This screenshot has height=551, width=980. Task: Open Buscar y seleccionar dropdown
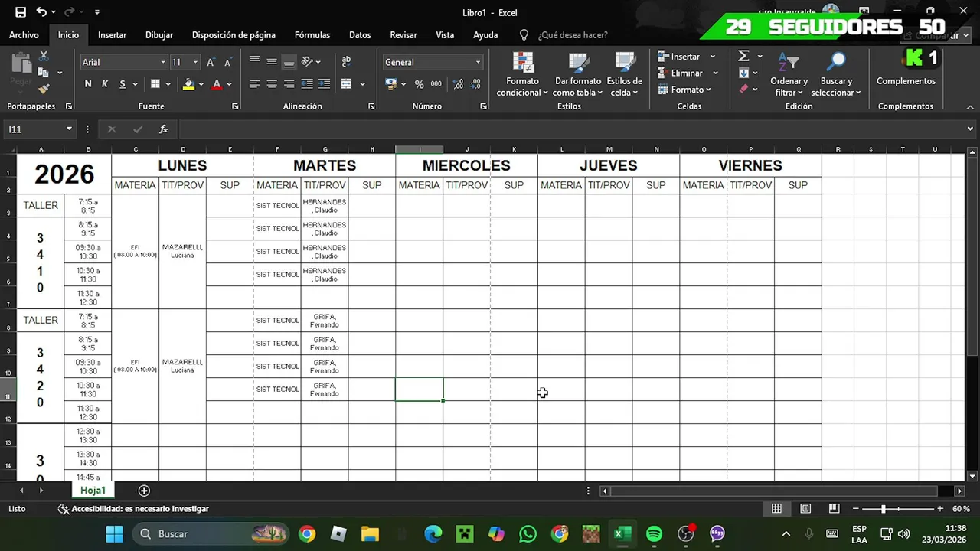tap(836, 75)
